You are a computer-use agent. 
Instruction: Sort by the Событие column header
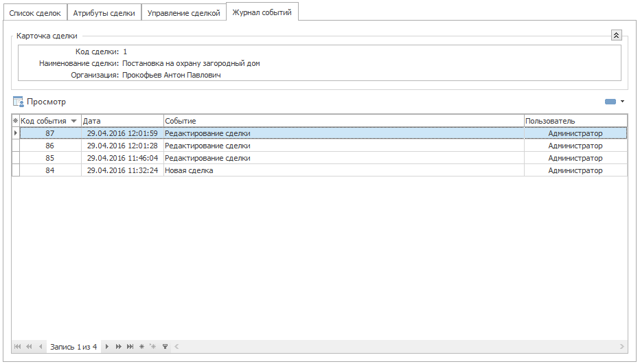343,121
